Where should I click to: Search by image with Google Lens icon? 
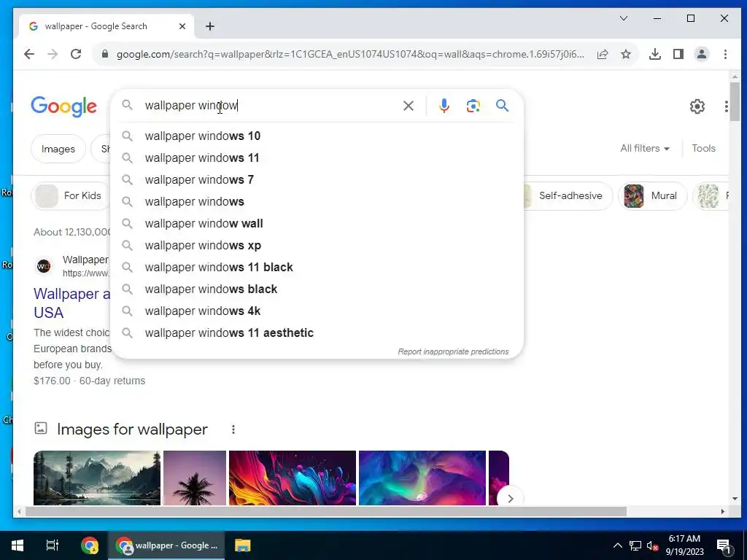click(473, 106)
